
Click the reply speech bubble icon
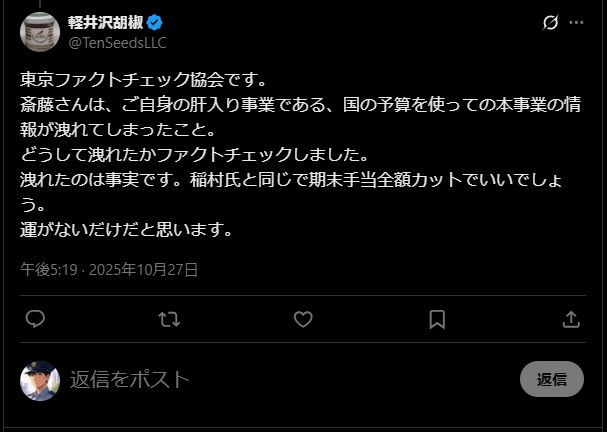(35, 319)
